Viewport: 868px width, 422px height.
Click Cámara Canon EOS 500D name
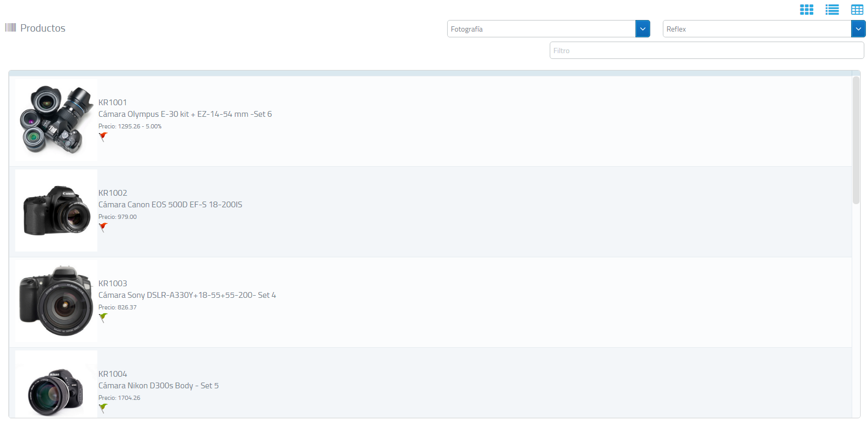pyautogui.click(x=170, y=205)
